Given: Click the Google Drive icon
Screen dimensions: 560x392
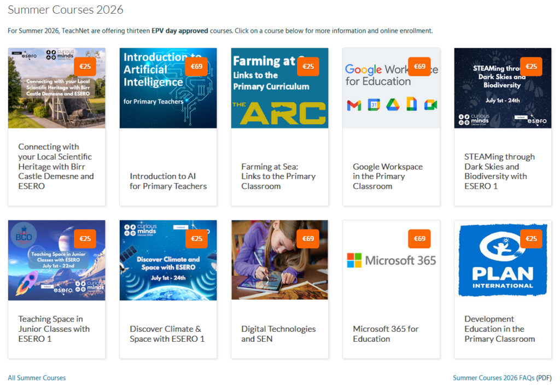Looking at the screenshot, I should point(392,105).
